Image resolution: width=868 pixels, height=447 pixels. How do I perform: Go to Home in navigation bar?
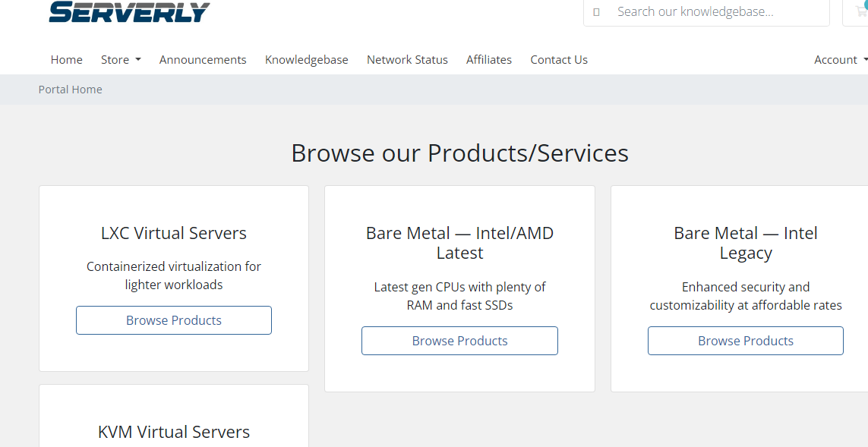pyautogui.click(x=66, y=60)
